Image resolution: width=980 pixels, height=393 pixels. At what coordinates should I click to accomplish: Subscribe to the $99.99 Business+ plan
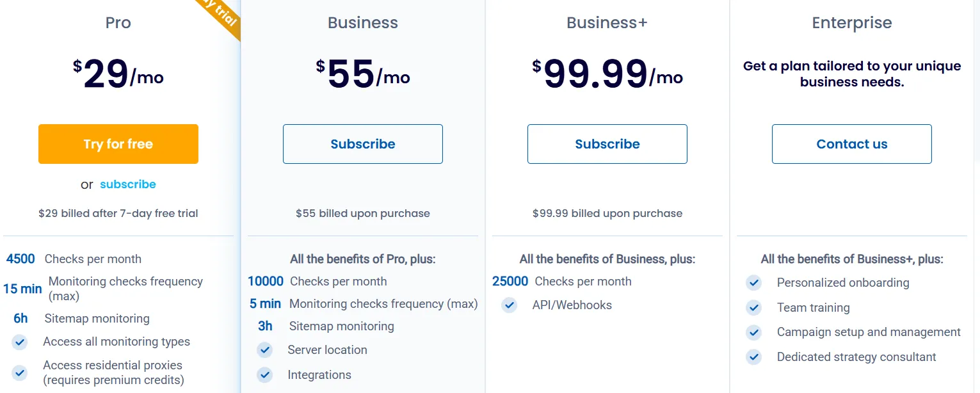[x=607, y=144]
